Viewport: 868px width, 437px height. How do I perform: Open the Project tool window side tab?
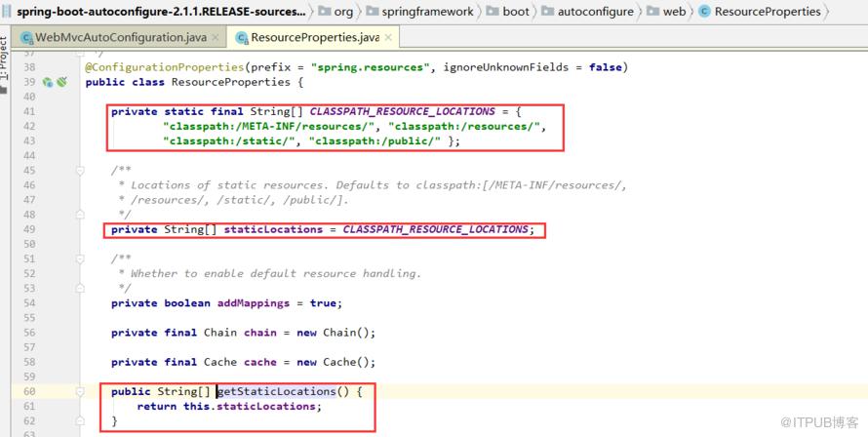(x=5, y=63)
